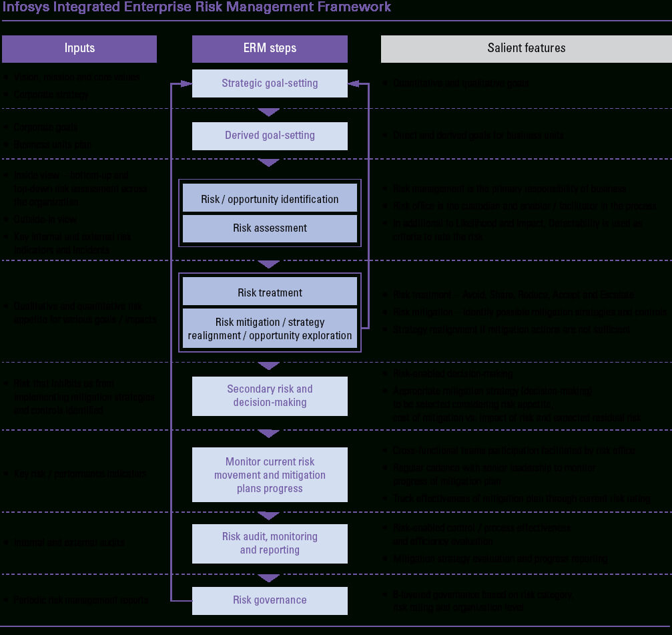Click Monitor current risk movement box
The height and width of the screenshot is (635, 672).
(x=270, y=475)
